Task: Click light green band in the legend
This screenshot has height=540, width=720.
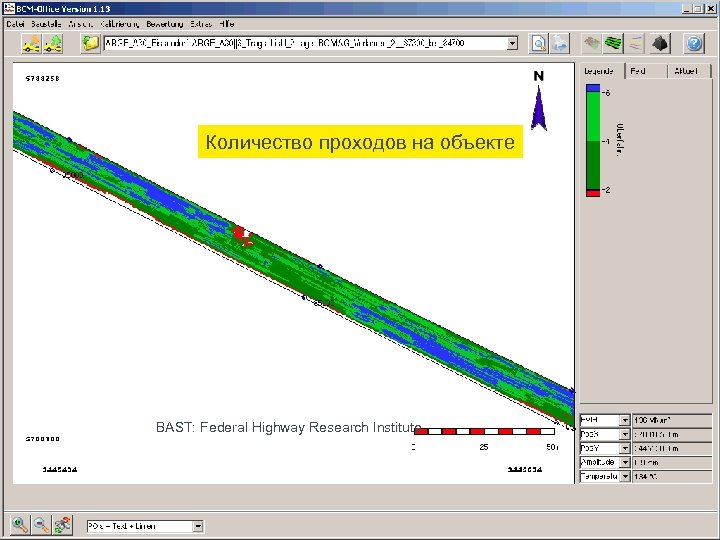Action: click(x=593, y=116)
